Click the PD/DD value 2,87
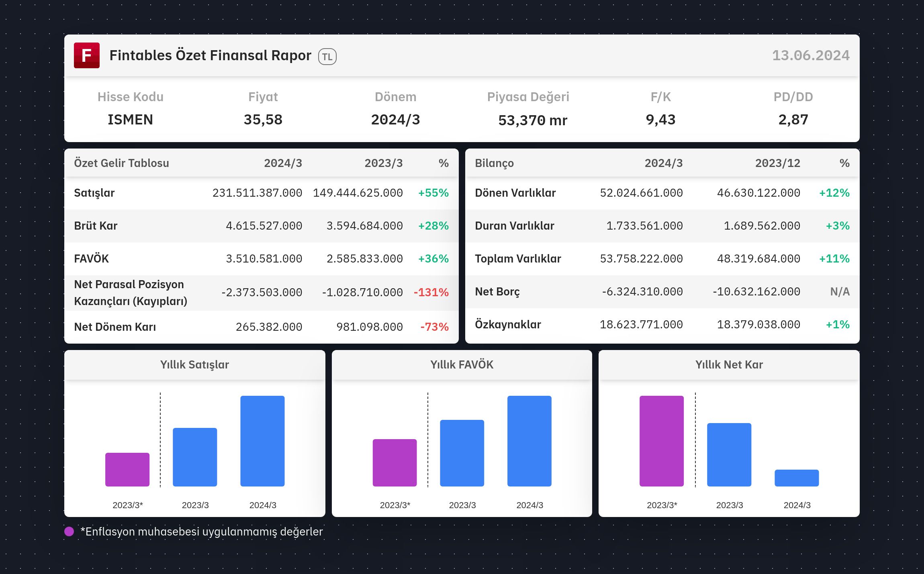Screen dimensions: 924x574 [x=793, y=120]
